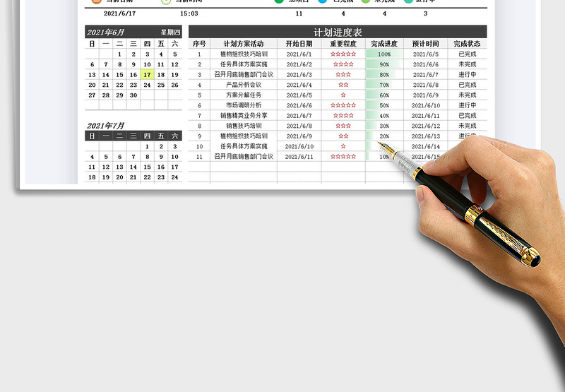Select start date 2021/6/4 cell

(x=299, y=85)
